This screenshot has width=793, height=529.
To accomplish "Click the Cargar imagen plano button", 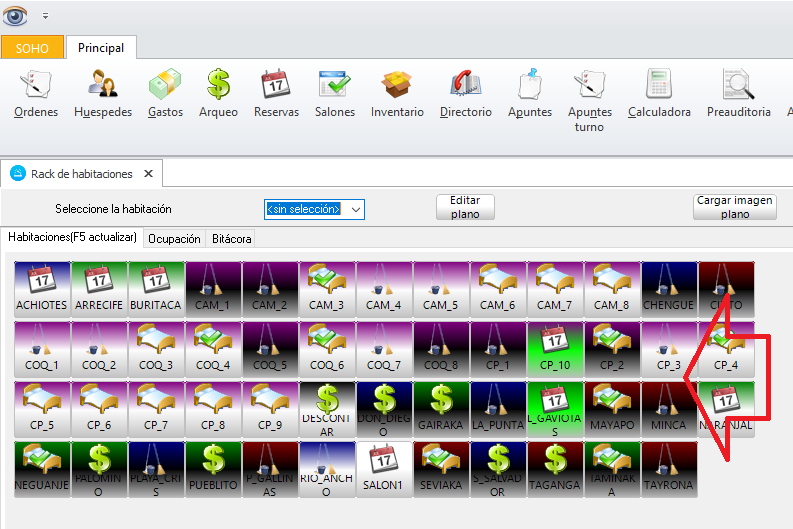I will (x=734, y=207).
